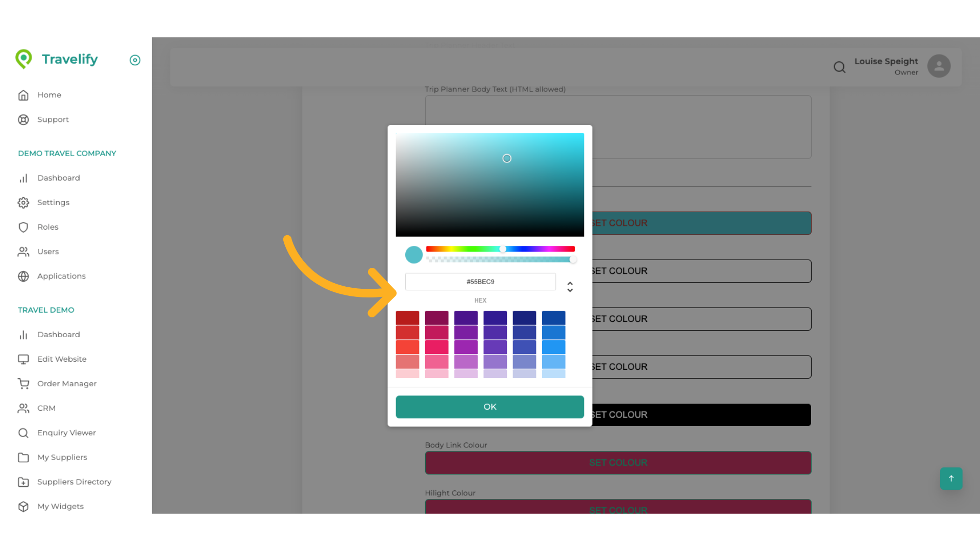
Task: Open the Support menu item
Action: tap(53, 119)
